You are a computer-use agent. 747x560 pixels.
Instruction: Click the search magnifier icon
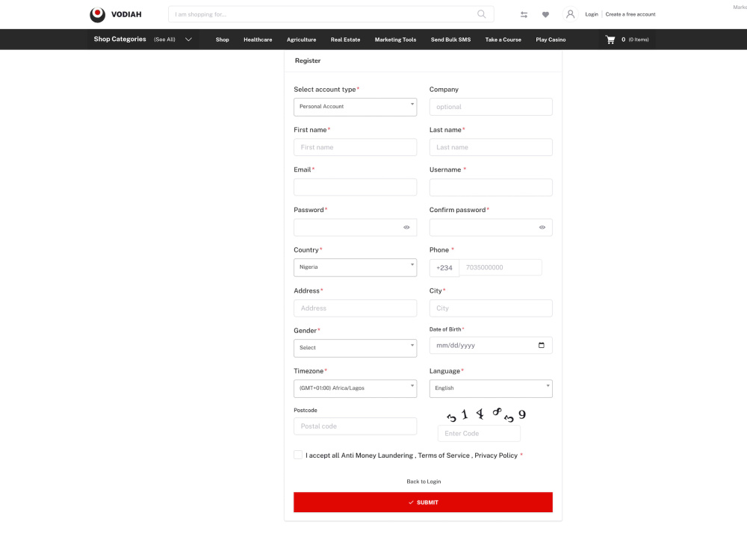[x=482, y=14]
